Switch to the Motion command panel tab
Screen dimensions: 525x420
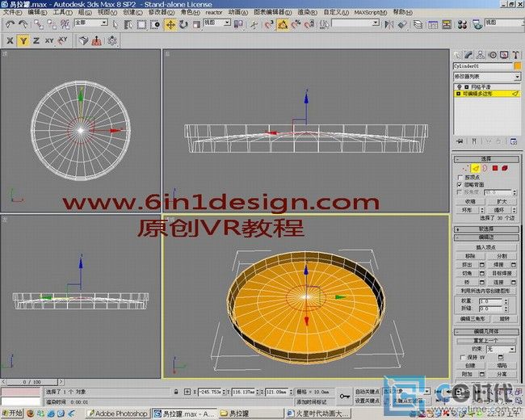click(492, 55)
